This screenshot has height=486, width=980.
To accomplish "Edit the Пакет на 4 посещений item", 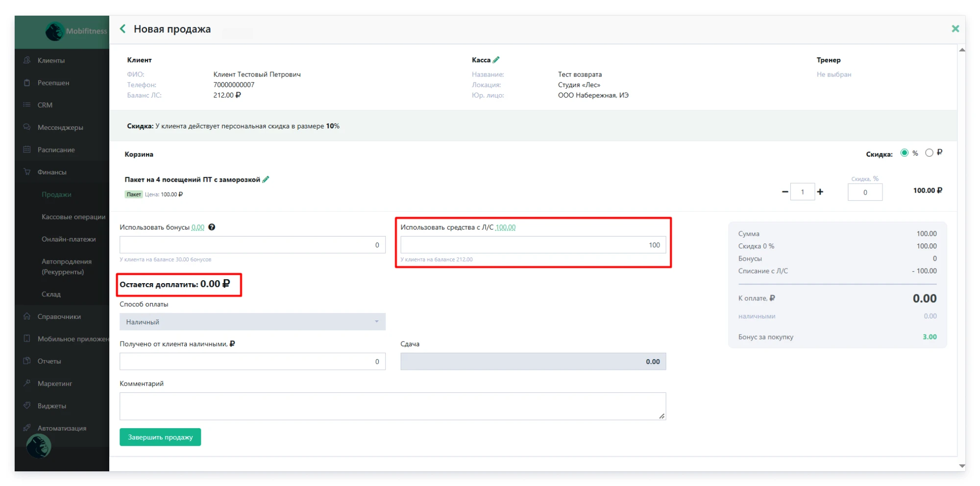I will (266, 179).
